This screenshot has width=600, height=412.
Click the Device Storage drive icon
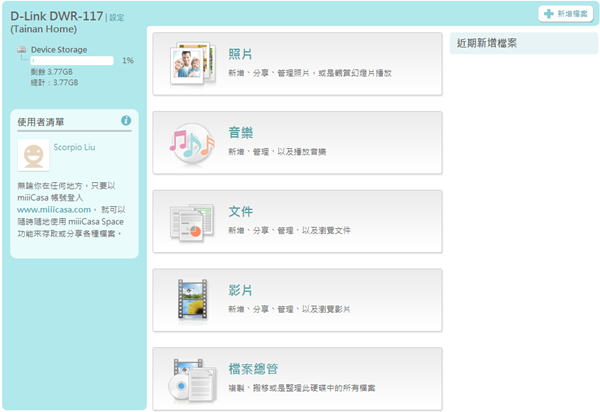point(22,49)
